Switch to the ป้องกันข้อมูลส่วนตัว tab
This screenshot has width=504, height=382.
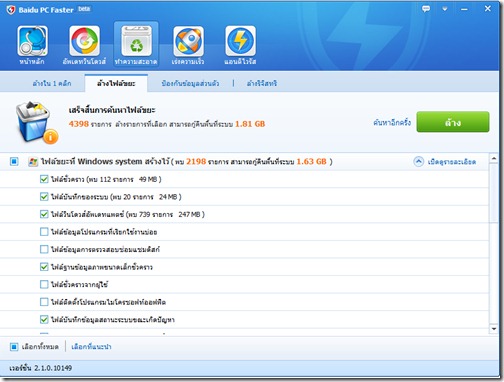(x=190, y=83)
